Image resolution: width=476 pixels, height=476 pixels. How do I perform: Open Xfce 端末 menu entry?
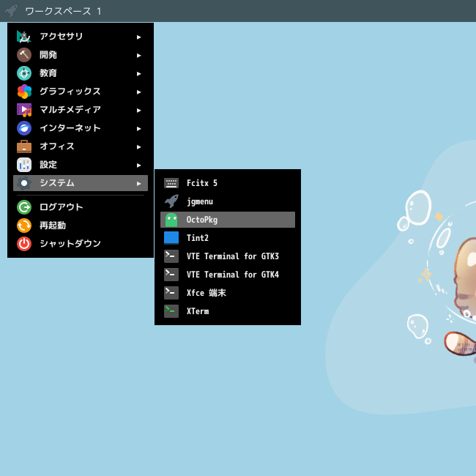click(227, 293)
